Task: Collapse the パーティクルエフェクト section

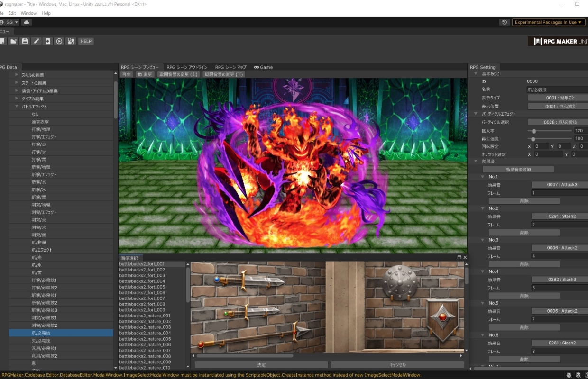Action: point(476,114)
